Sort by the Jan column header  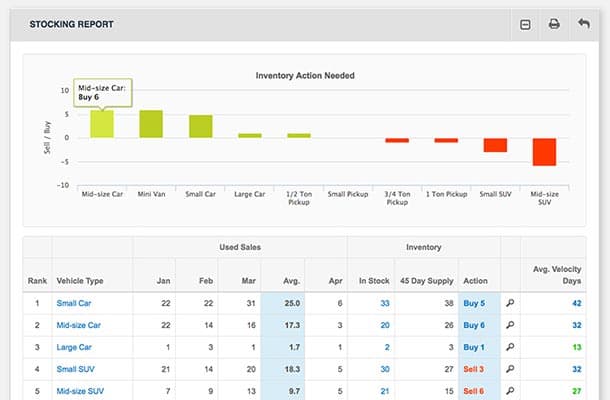pos(163,281)
